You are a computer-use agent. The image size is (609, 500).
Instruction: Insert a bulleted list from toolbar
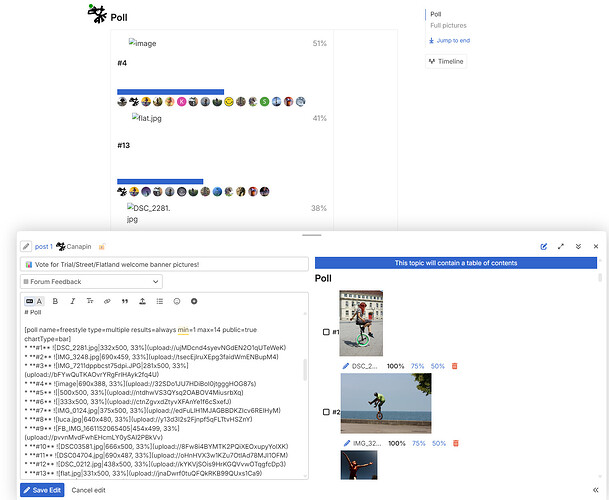[160, 301]
